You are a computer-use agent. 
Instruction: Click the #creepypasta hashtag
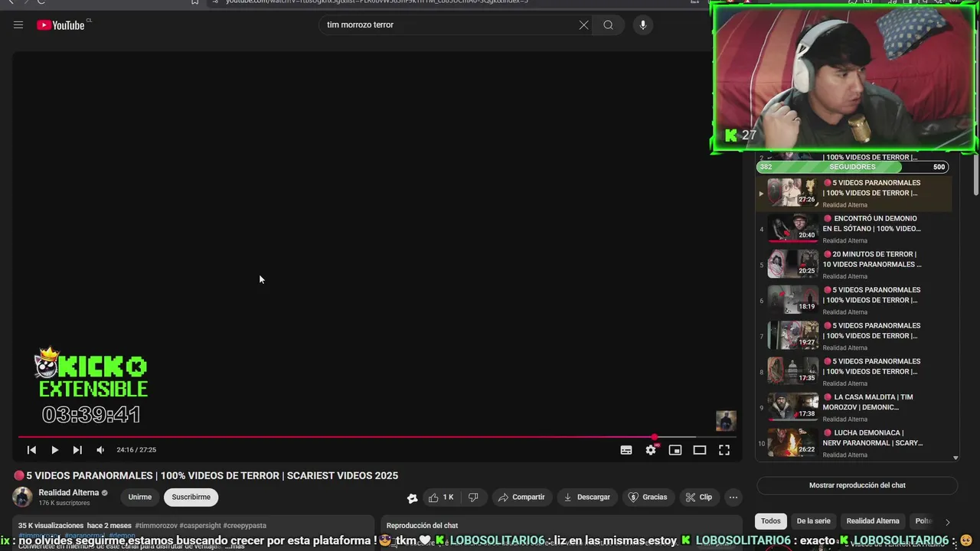coord(245,526)
